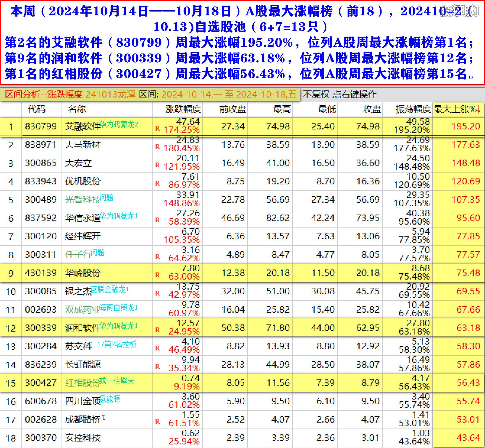Select stock name 银之杰

pos(78,291)
